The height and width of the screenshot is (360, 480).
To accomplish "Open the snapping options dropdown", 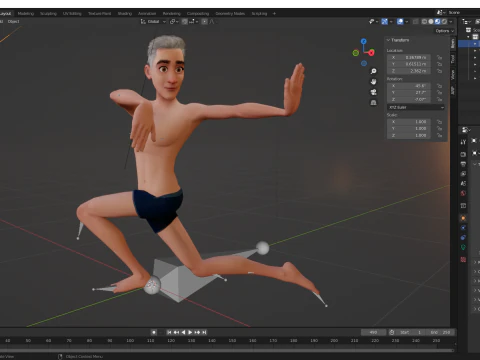I will point(193,21).
